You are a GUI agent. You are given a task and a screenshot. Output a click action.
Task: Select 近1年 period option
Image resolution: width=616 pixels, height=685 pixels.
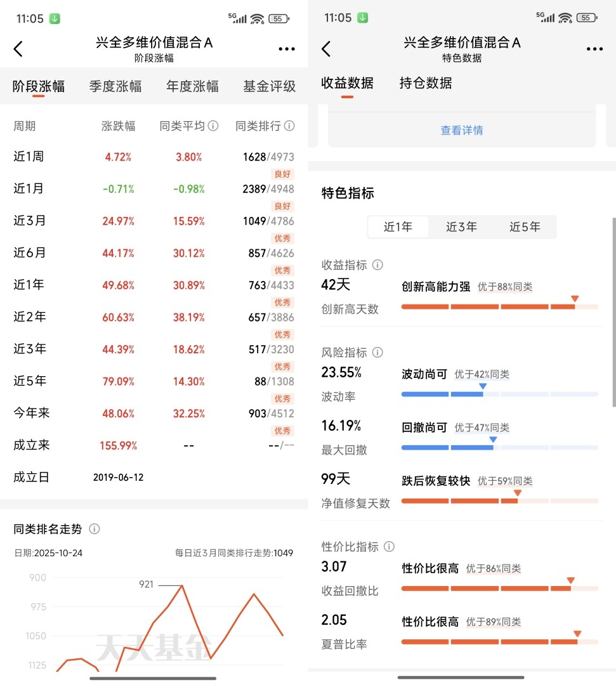pos(398,226)
